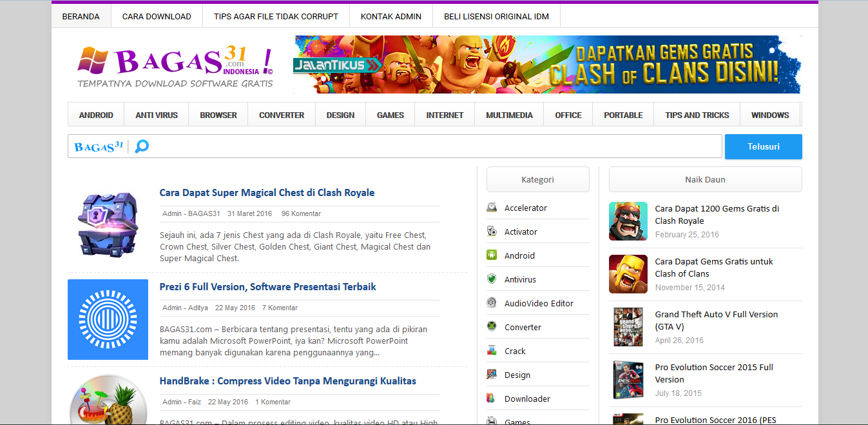Viewport: 868px width, 425px height.
Task: Click the Converter category sidebar link
Action: pyautogui.click(x=523, y=328)
